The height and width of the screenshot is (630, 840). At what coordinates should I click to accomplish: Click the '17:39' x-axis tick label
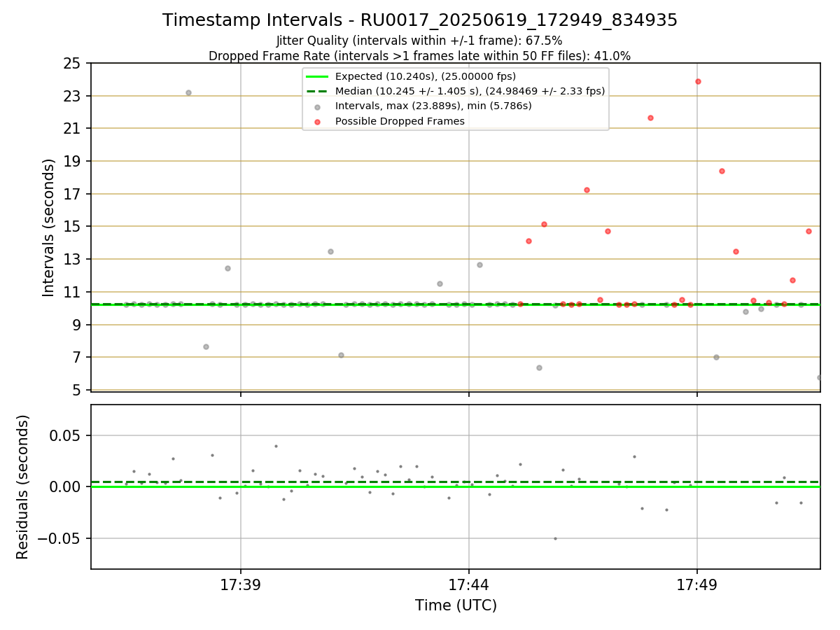[x=241, y=584]
